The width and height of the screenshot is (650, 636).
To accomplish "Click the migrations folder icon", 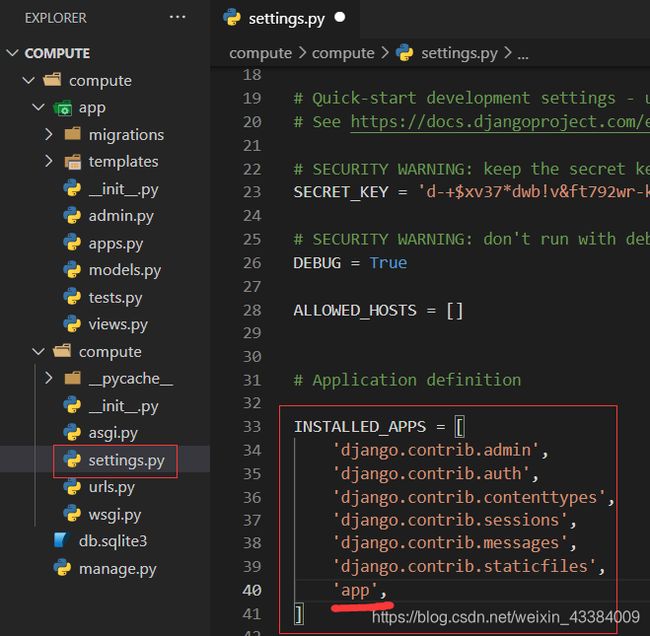I will coord(73,134).
